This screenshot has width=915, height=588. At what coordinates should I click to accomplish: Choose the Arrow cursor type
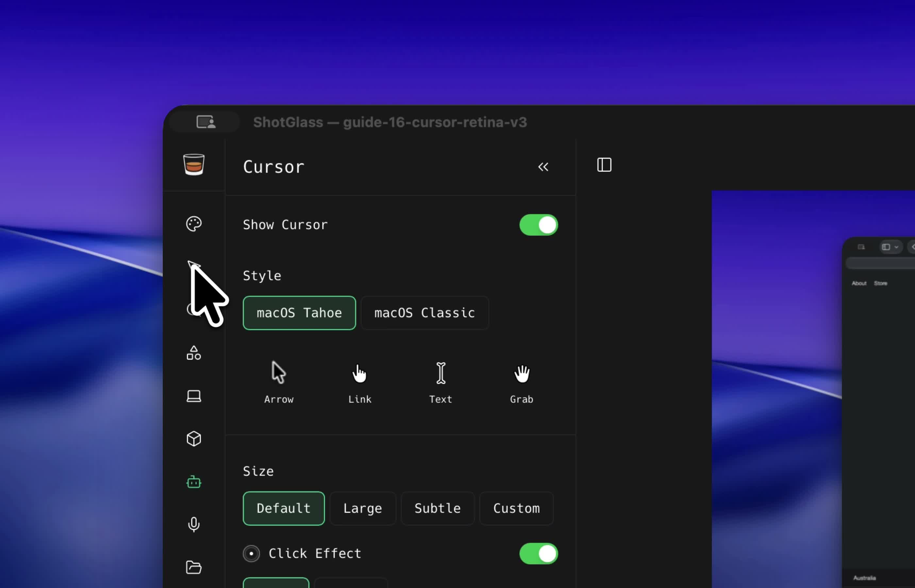point(279,382)
